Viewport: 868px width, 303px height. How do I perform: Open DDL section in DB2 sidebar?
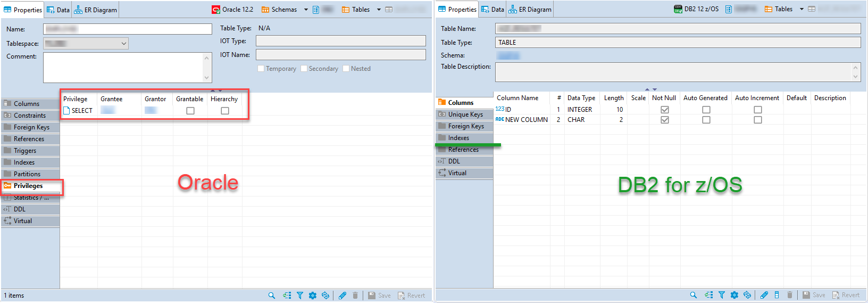464,161
